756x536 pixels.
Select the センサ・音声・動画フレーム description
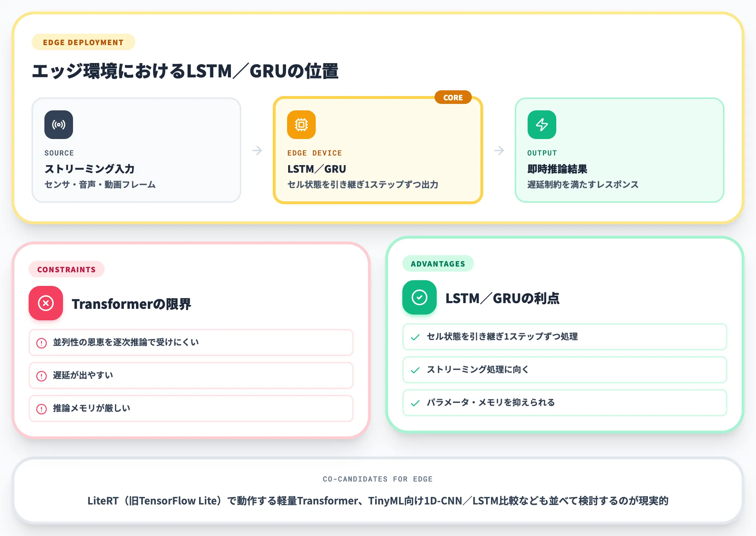[100, 185]
